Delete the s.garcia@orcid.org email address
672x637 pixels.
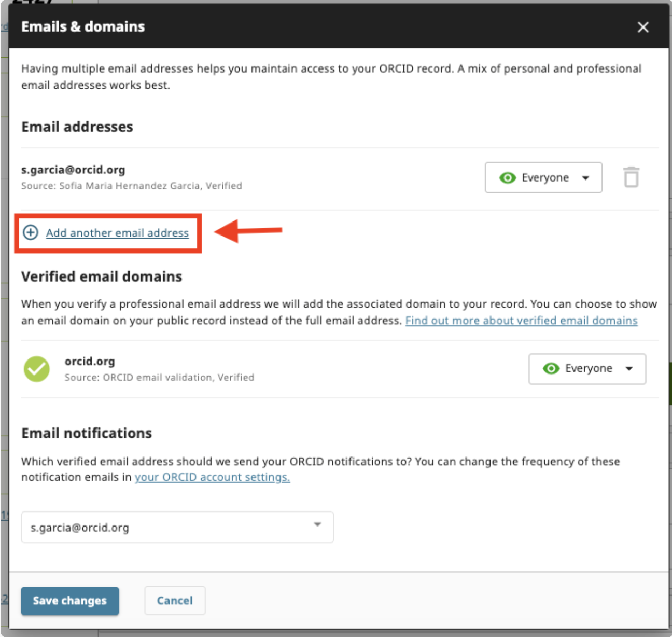click(x=631, y=177)
